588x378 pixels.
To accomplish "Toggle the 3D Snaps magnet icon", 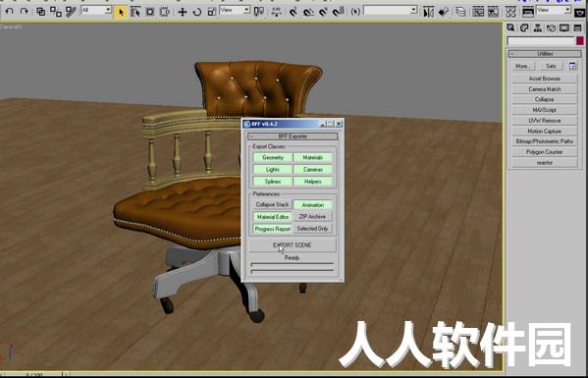I will tap(294, 12).
